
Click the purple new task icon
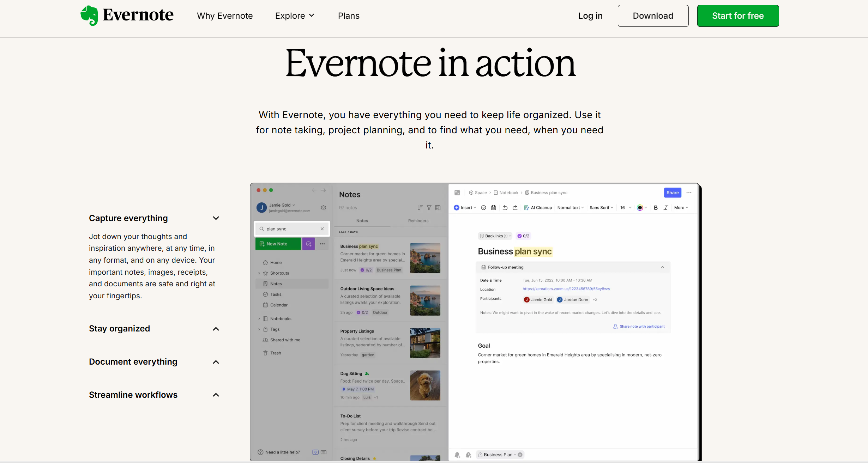click(308, 244)
